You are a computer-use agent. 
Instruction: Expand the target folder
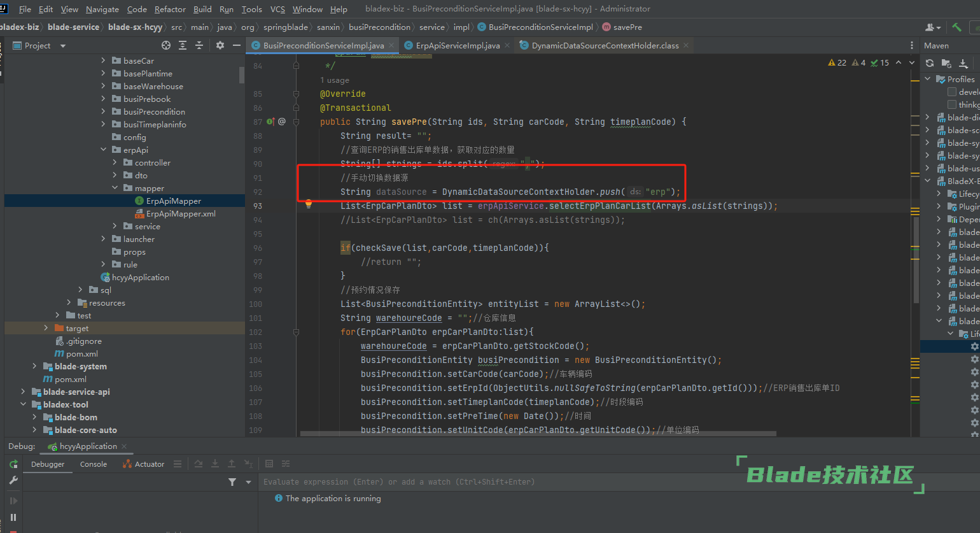[x=46, y=328]
